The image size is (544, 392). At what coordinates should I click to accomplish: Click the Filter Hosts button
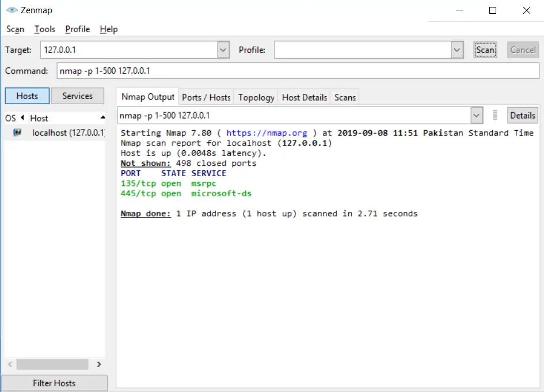click(x=54, y=383)
